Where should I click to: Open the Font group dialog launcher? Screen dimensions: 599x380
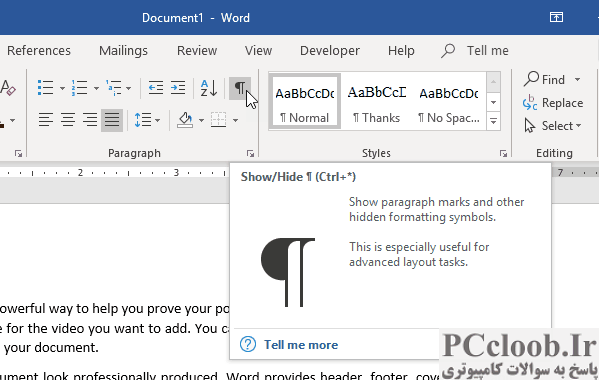(18, 154)
